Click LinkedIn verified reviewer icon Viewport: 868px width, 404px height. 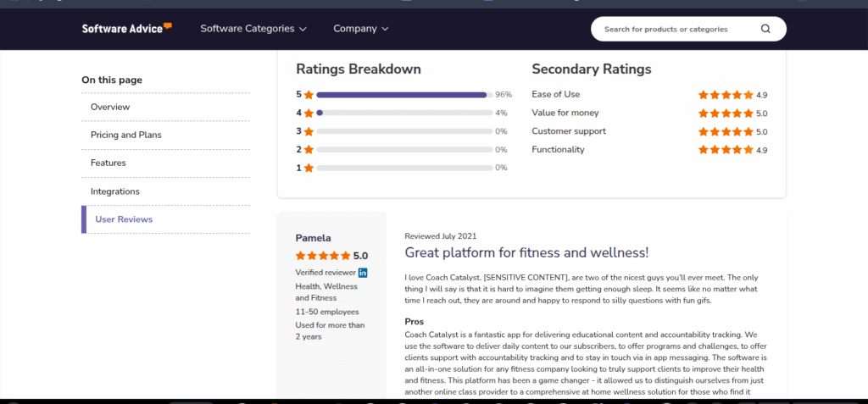click(363, 273)
